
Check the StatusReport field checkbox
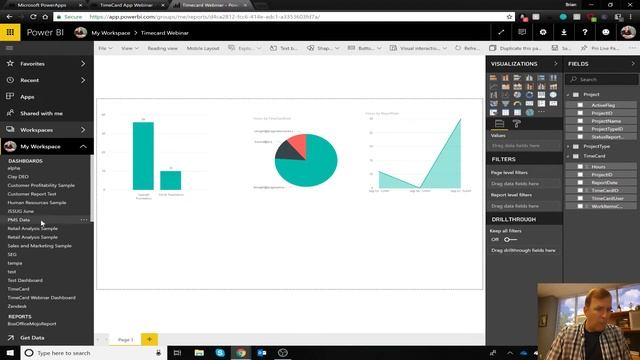(580, 137)
